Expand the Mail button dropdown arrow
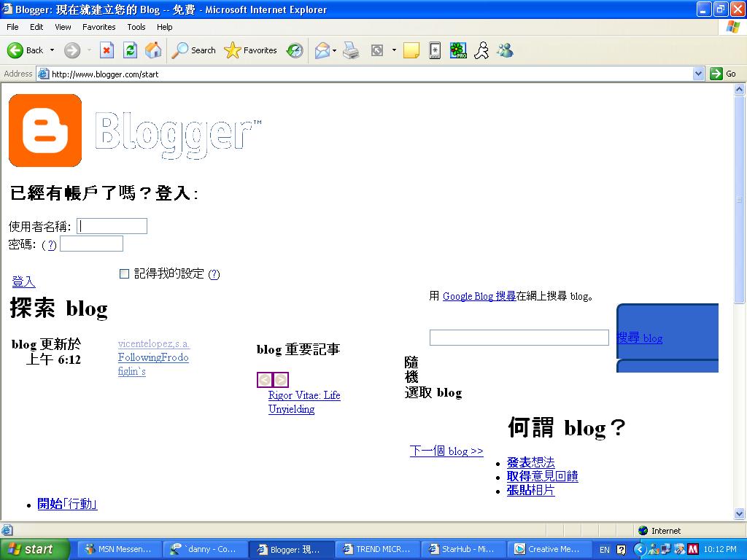Viewport: 747px width, 560px height. (x=334, y=50)
